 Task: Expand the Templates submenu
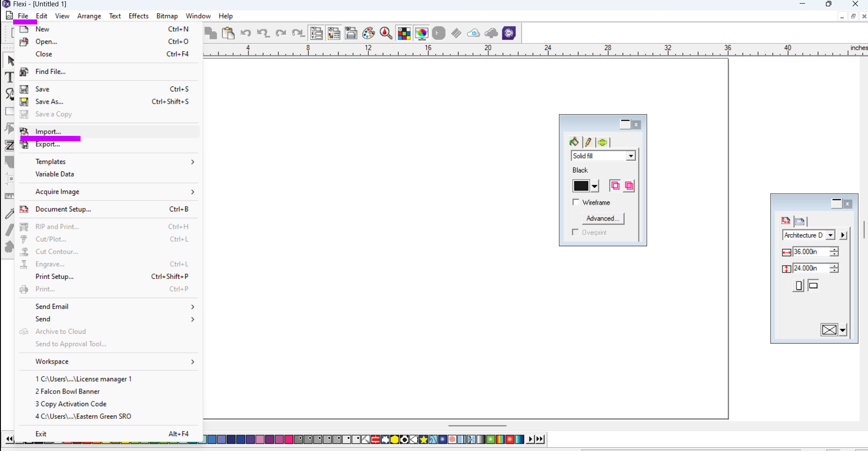(108, 162)
